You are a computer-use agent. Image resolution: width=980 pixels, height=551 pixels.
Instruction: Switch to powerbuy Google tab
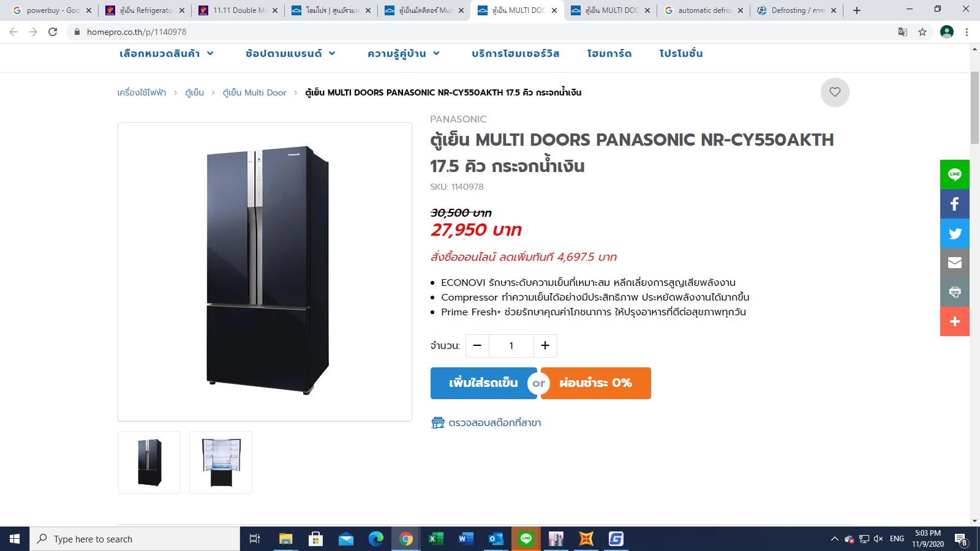click(52, 10)
